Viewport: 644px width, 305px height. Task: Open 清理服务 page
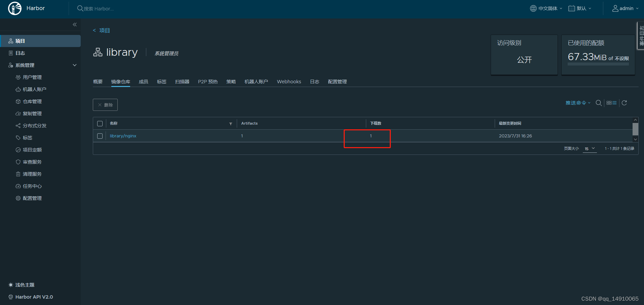click(32, 174)
